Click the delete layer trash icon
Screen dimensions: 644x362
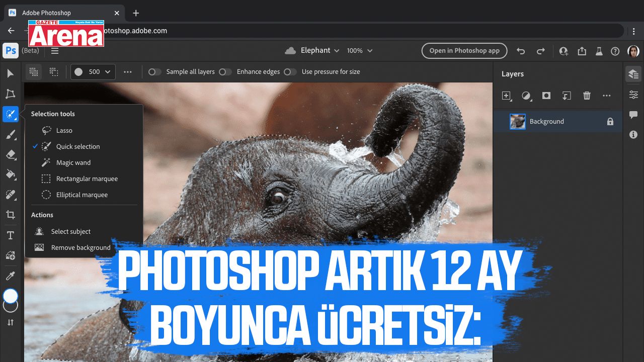pos(587,96)
